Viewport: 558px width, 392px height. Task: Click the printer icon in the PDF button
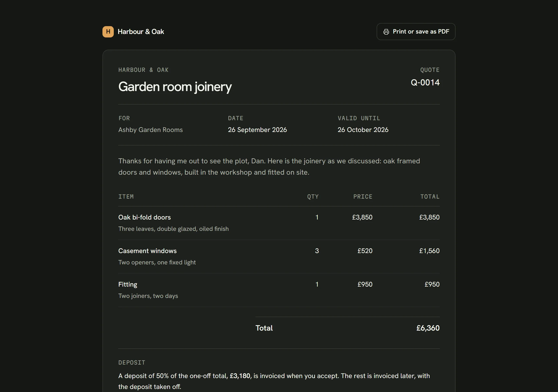click(x=386, y=32)
